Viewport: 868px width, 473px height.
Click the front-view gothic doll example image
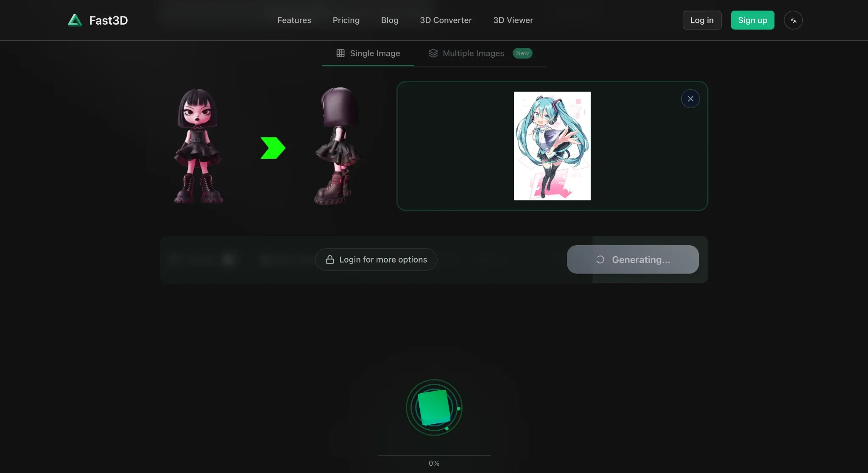click(x=198, y=146)
